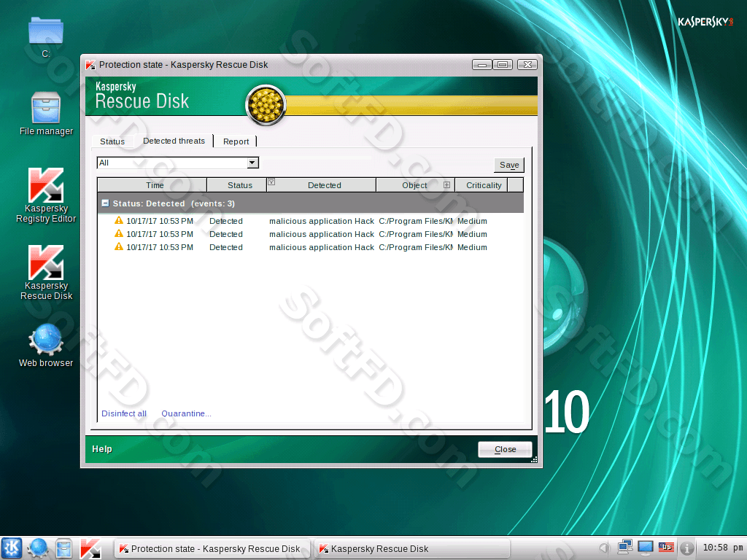Image resolution: width=747 pixels, height=560 pixels.
Task: Click warning icon of second detected threat
Action: [119, 233]
